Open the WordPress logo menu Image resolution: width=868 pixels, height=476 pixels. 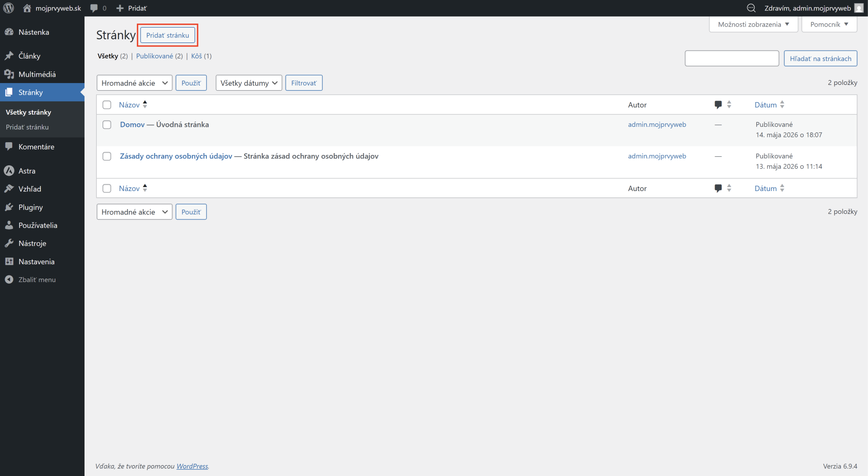click(9, 8)
